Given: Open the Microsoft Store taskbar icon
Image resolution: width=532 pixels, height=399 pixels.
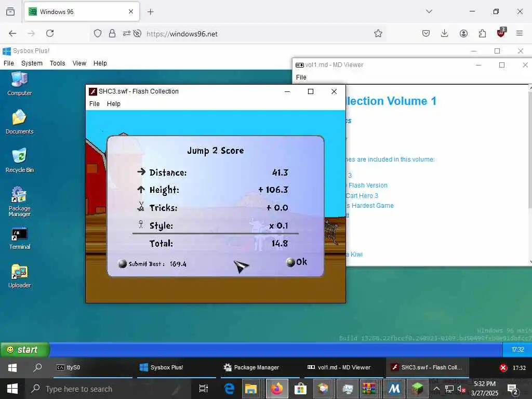Looking at the screenshot, I should point(300,389).
